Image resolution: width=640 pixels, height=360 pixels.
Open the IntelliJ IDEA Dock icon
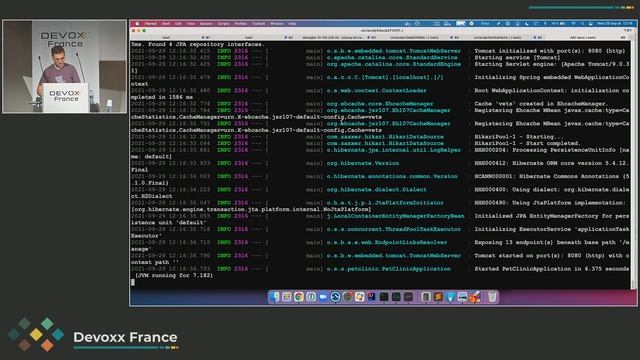pos(372,297)
